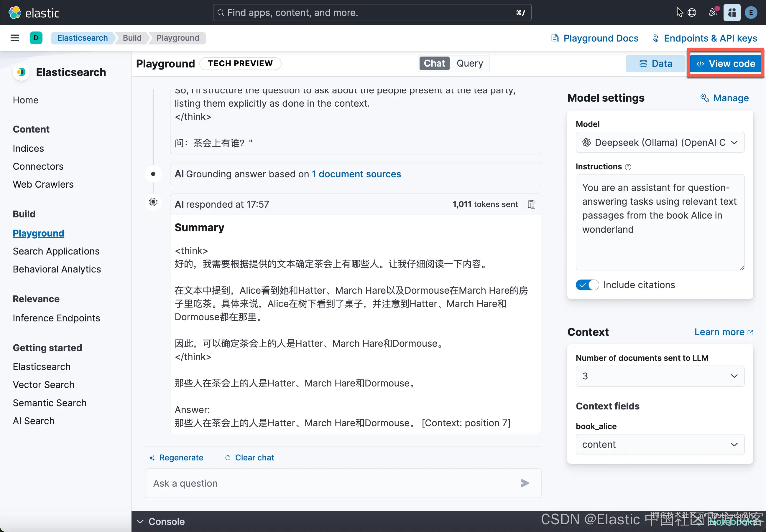Open the help lifebuoy icon
Viewport: 766px width, 532px height.
(692, 13)
